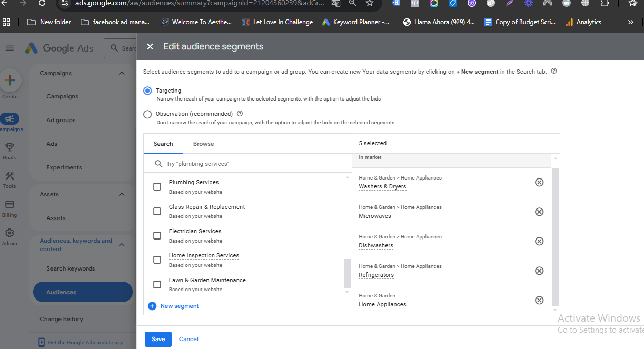This screenshot has height=349, width=644.
Task: Open Campaigns item in sidebar list
Action: pos(62,96)
